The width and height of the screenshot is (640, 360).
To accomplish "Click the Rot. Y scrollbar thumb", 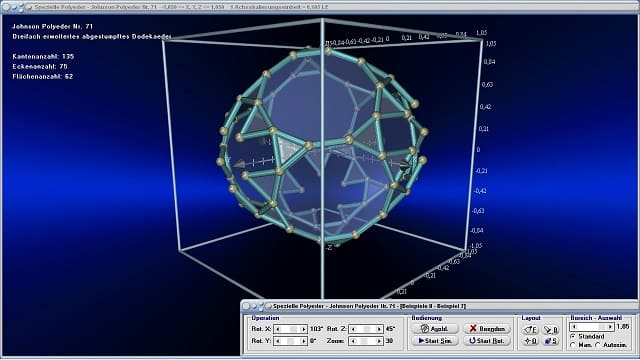I will (x=290, y=341).
